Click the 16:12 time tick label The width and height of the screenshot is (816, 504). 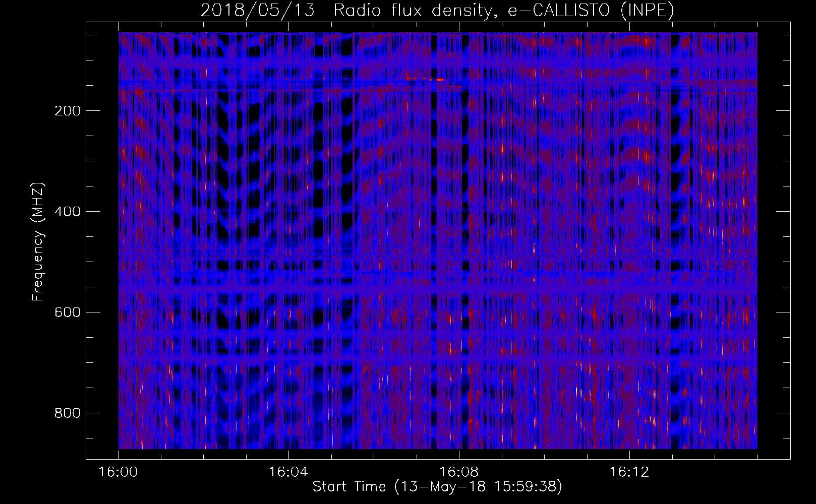pyautogui.click(x=629, y=472)
